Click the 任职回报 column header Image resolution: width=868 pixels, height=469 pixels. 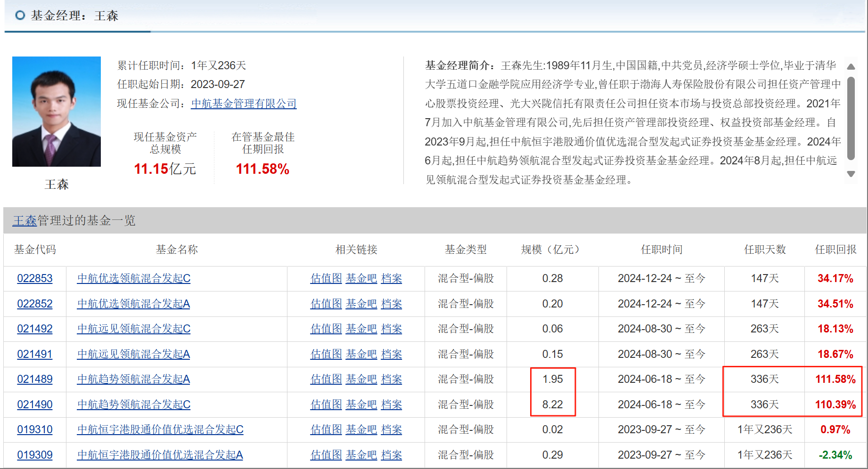[x=835, y=250]
